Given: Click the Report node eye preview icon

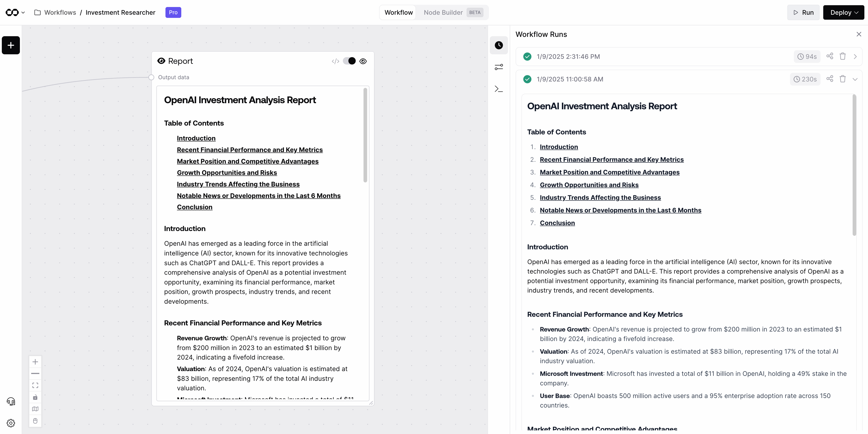Looking at the screenshot, I should pos(363,61).
